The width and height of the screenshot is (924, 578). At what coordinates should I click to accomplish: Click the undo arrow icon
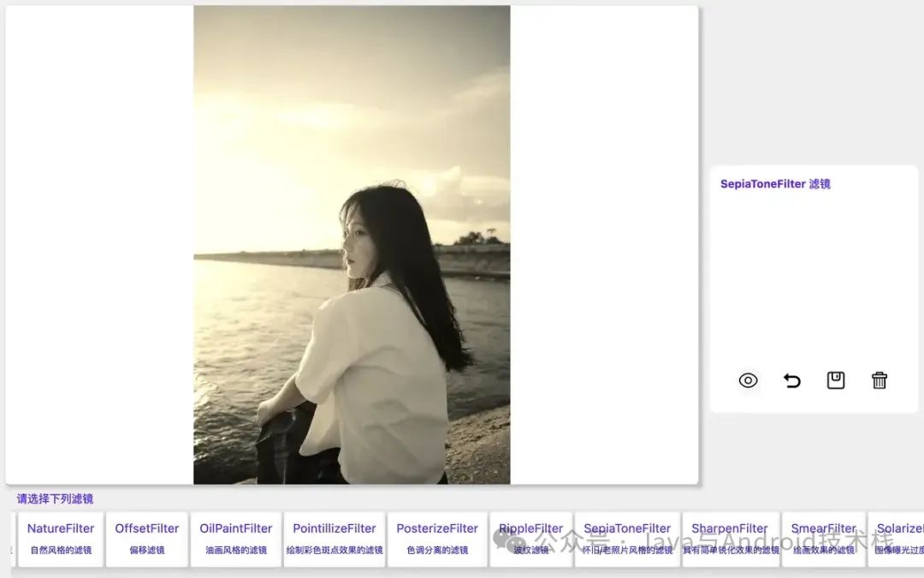(x=792, y=380)
